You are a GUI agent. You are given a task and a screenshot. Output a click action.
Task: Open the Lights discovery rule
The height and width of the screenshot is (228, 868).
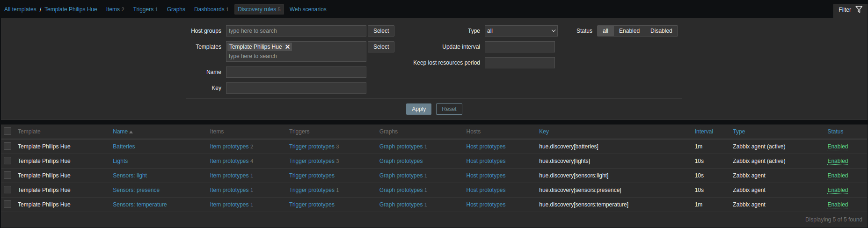[120, 161]
